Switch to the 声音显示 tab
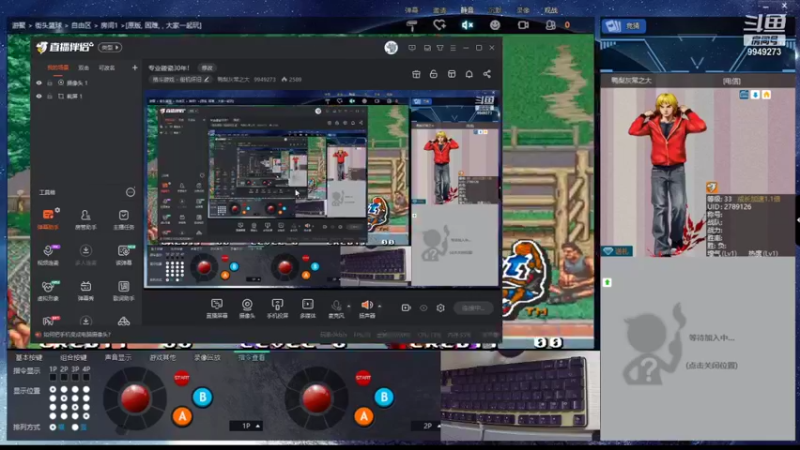The height and width of the screenshot is (450, 800). click(x=118, y=358)
